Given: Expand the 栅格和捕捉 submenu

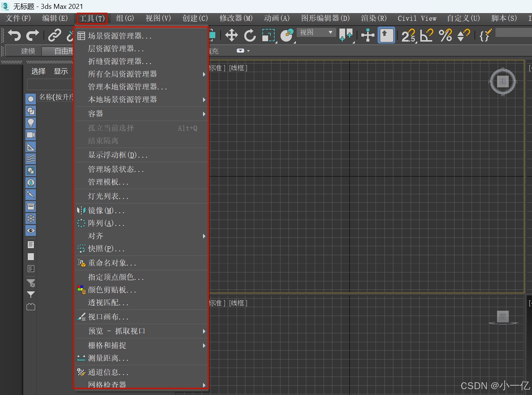Looking at the screenshot, I should [141, 345].
